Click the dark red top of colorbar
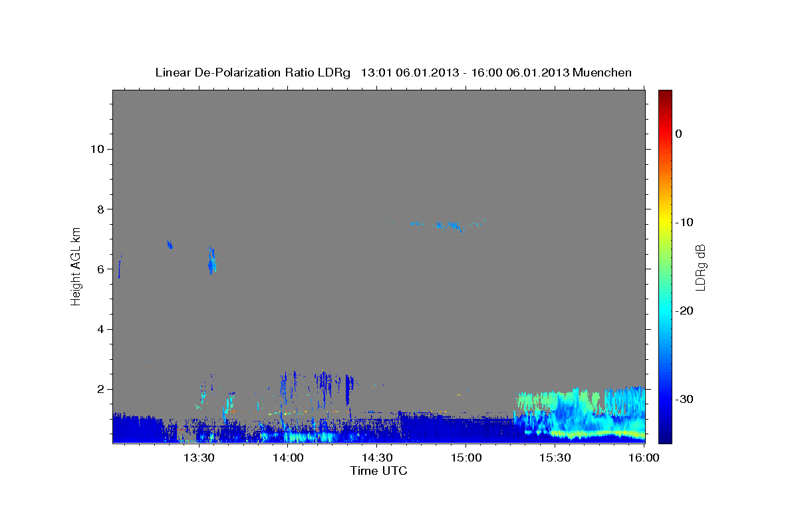The height and width of the screenshot is (532, 798). pyautogui.click(x=665, y=94)
